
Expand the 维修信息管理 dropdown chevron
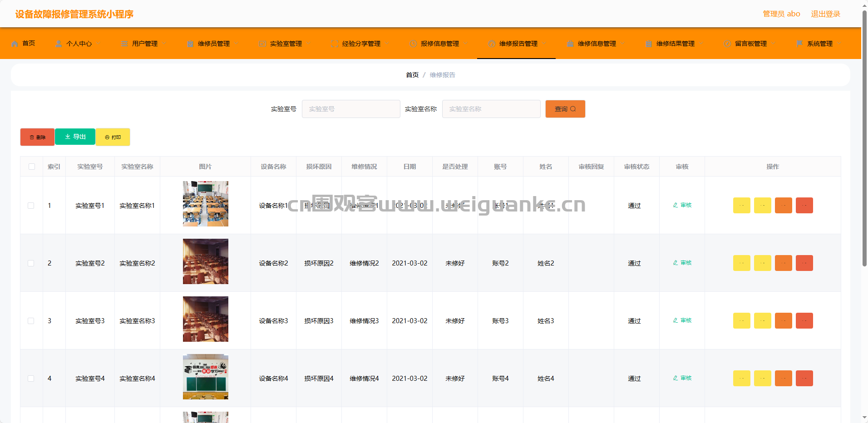[622, 44]
